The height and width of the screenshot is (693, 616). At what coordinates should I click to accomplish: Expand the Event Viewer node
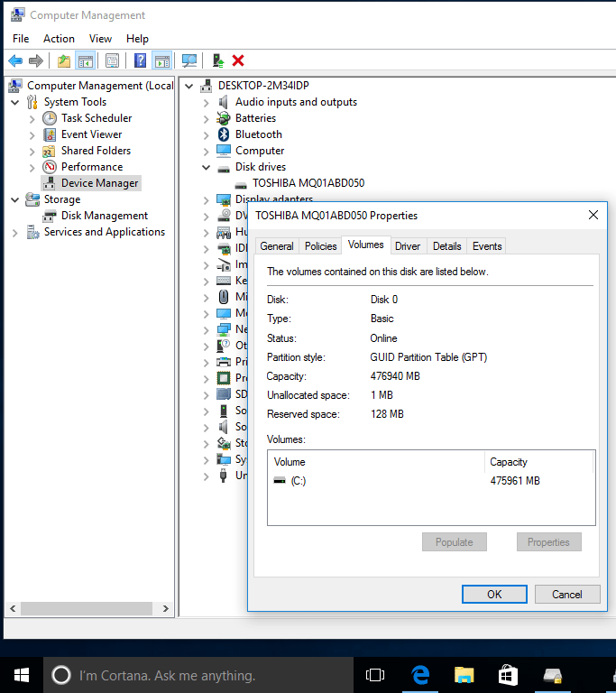click(32, 135)
